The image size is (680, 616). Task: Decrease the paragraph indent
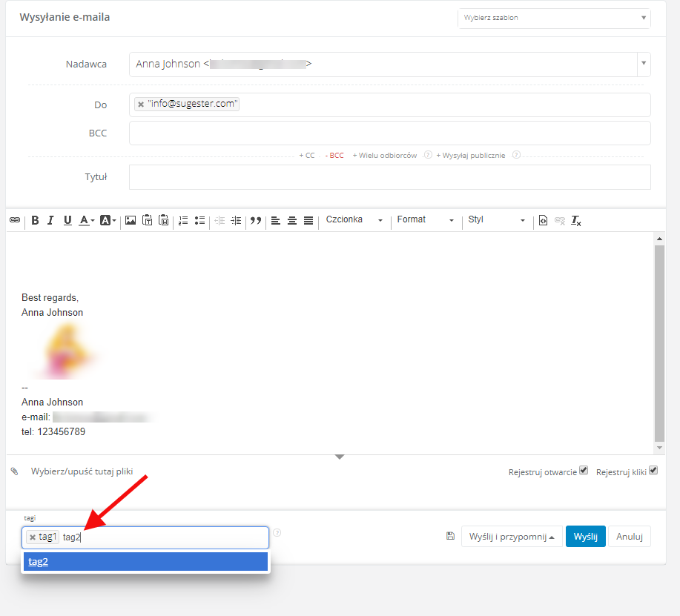coord(219,220)
